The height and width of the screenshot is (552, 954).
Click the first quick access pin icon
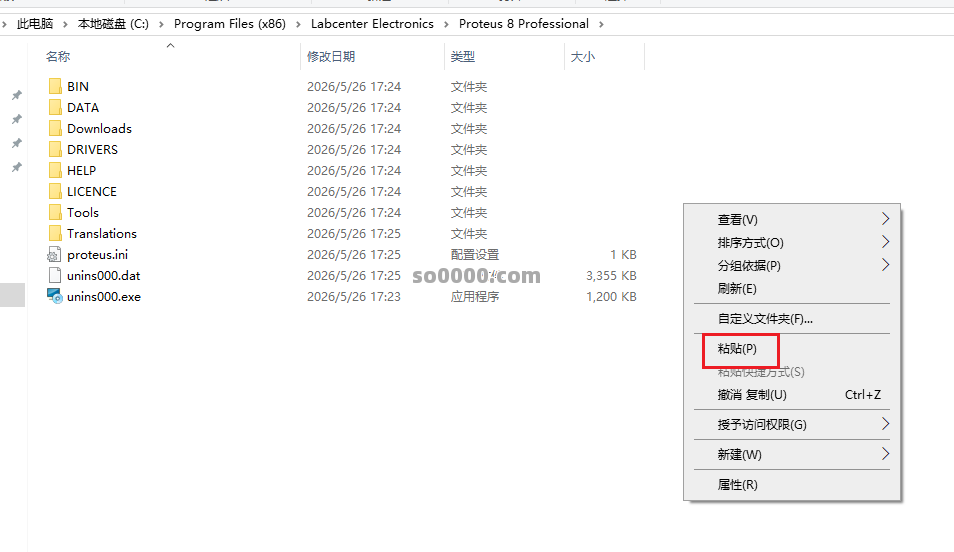coord(16,95)
